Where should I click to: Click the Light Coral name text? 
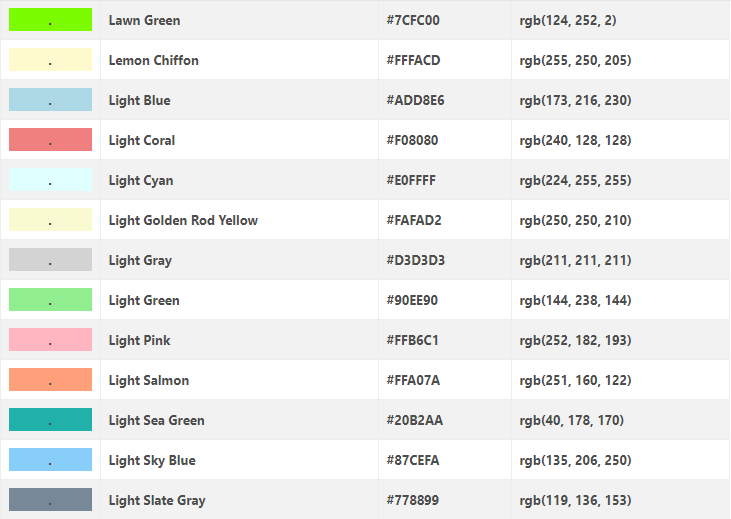pos(142,140)
